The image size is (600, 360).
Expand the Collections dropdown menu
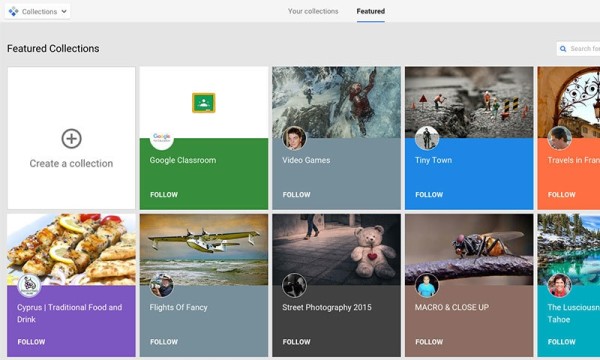[38, 11]
